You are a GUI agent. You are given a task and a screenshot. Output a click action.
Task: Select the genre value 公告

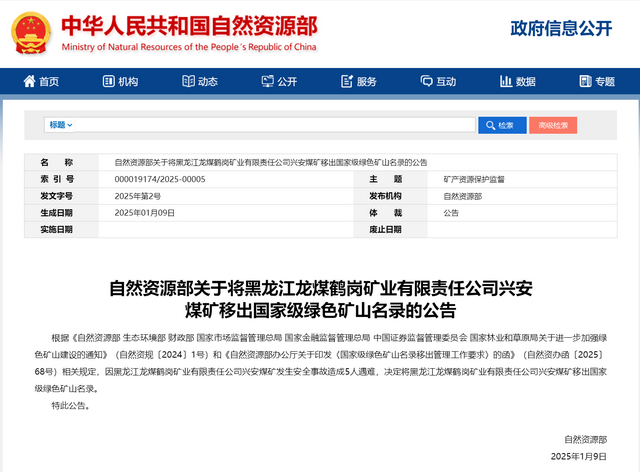pos(451,213)
